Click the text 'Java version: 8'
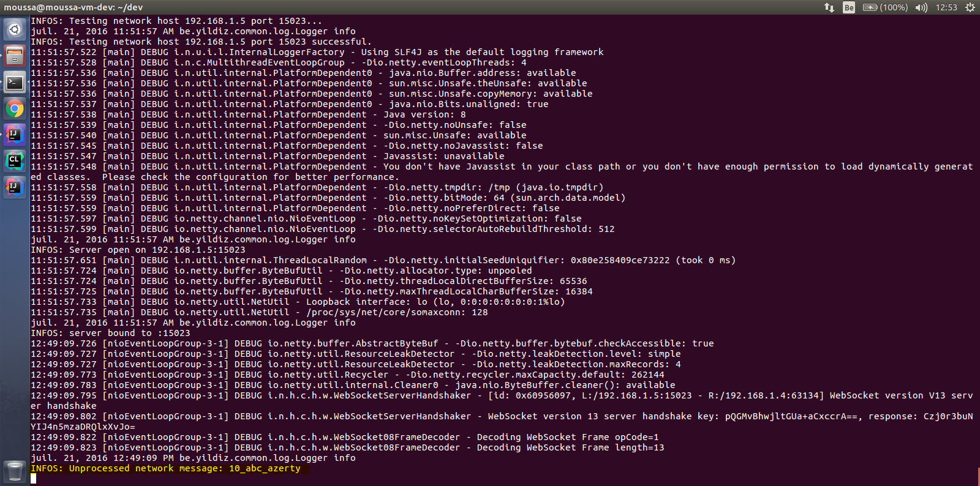 (x=424, y=114)
